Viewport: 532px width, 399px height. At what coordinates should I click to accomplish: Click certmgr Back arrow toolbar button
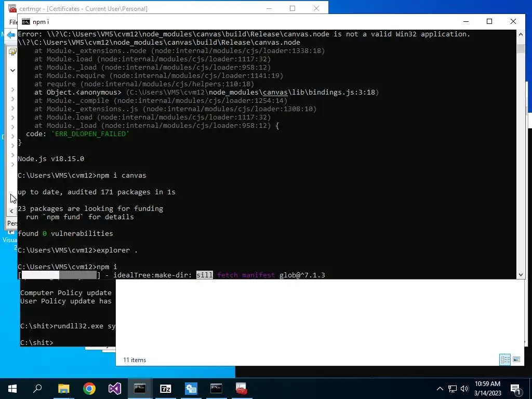(x=11, y=35)
